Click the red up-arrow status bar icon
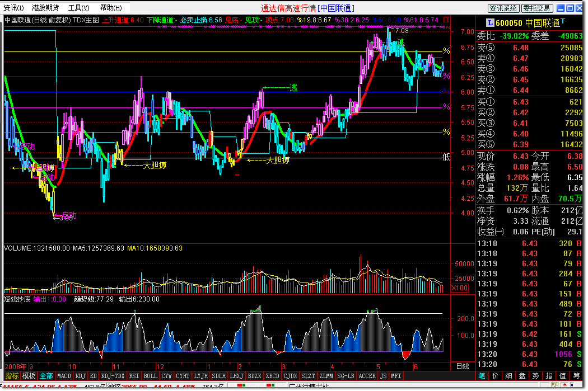Screen dimensions: 588x391 click(564, 385)
